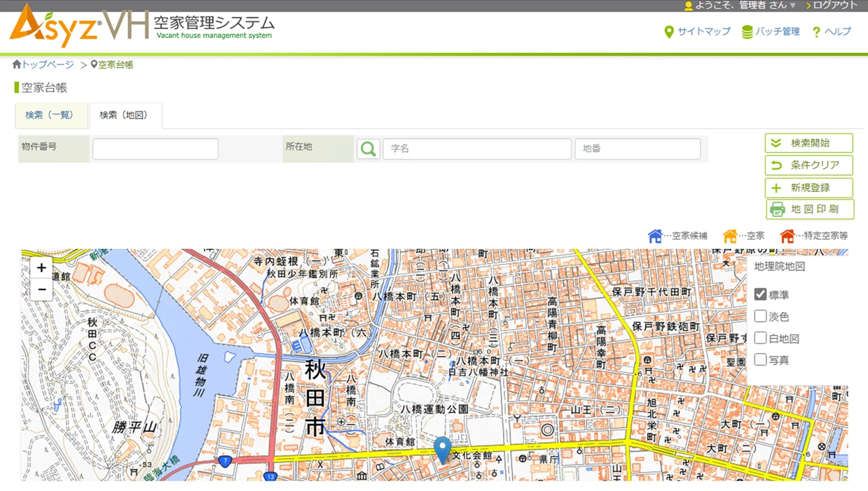868x491 pixels.
Task: Open バッチ管理 page
Action: (x=770, y=31)
